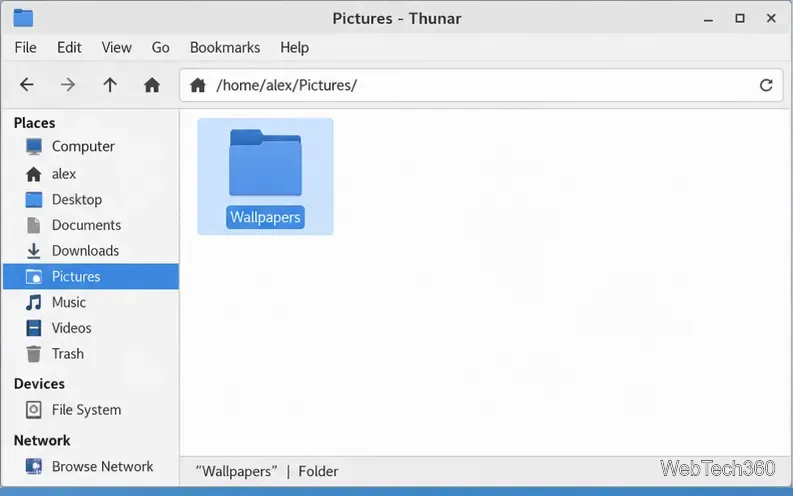Reload the current folder

coord(766,85)
